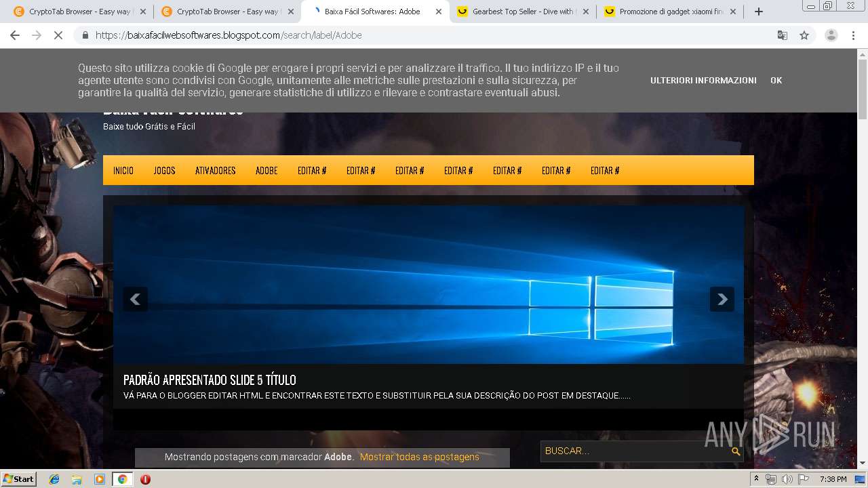
Task: Open the Chrome profile avatar
Action: pos(831,35)
